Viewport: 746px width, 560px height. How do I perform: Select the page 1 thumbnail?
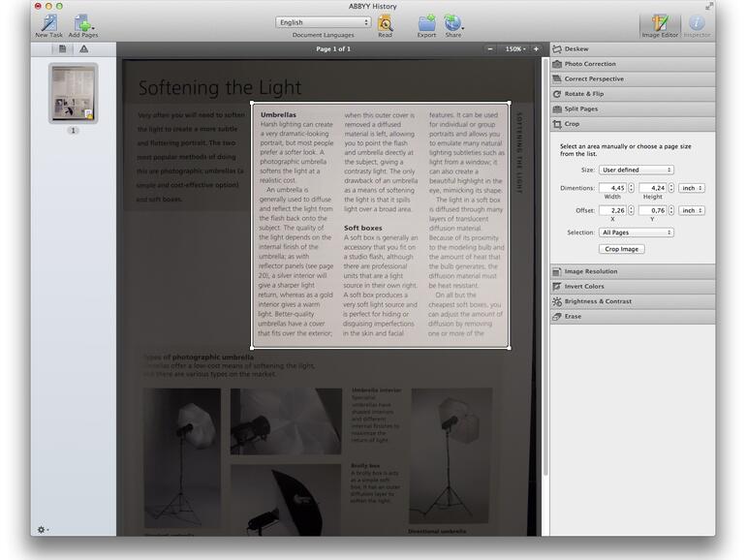73,95
